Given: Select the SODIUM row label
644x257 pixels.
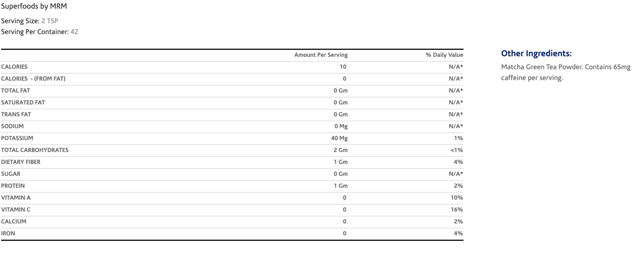Looking at the screenshot, I should pos(12,126).
